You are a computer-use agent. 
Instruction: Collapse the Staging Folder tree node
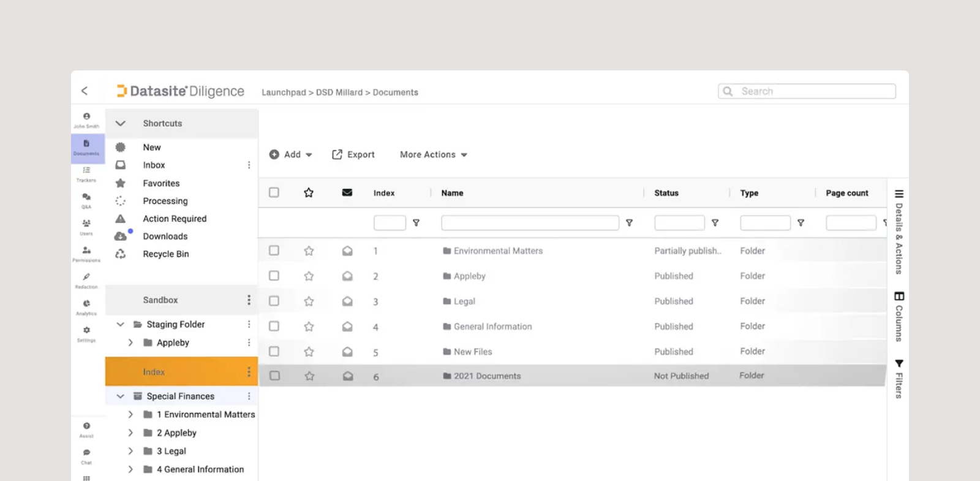point(121,324)
